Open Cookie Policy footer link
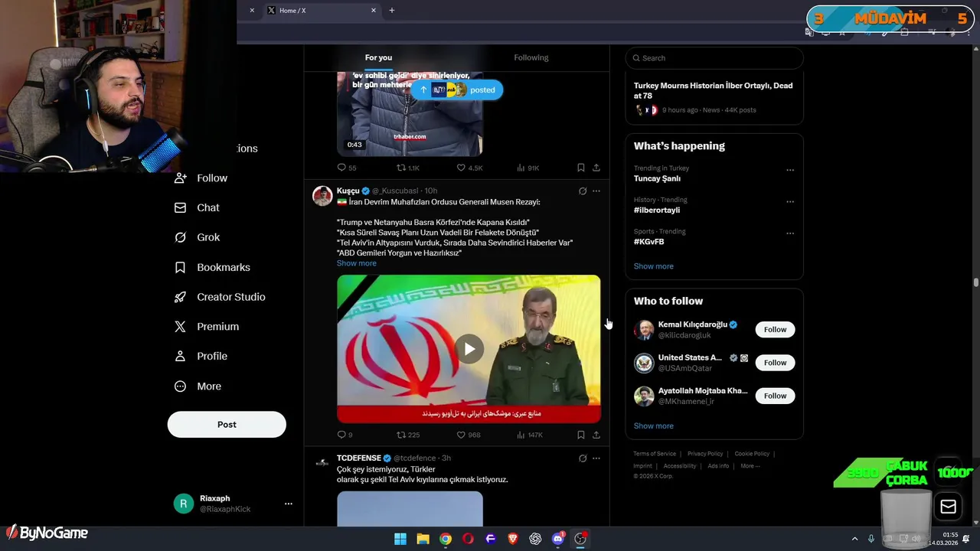 tap(752, 454)
